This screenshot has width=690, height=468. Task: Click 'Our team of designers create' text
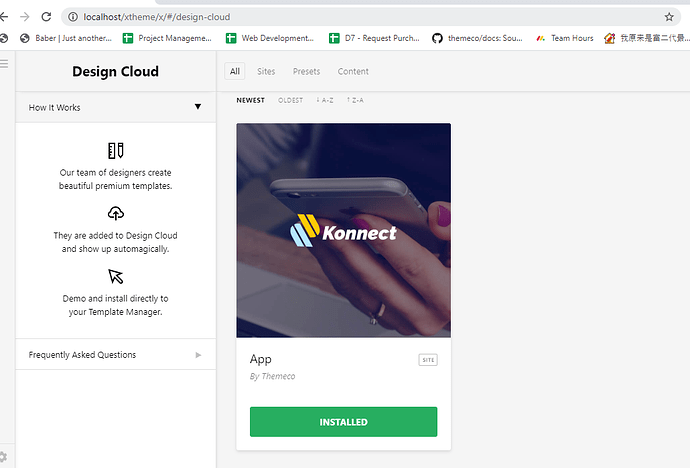pyautogui.click(x=115, y=172)
